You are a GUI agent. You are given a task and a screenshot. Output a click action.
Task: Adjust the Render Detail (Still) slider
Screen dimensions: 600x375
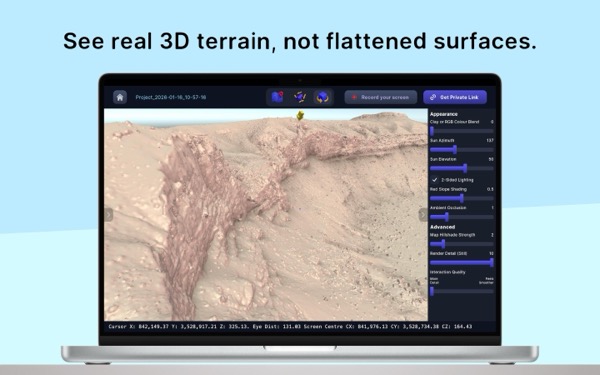[x=461, y=262]
